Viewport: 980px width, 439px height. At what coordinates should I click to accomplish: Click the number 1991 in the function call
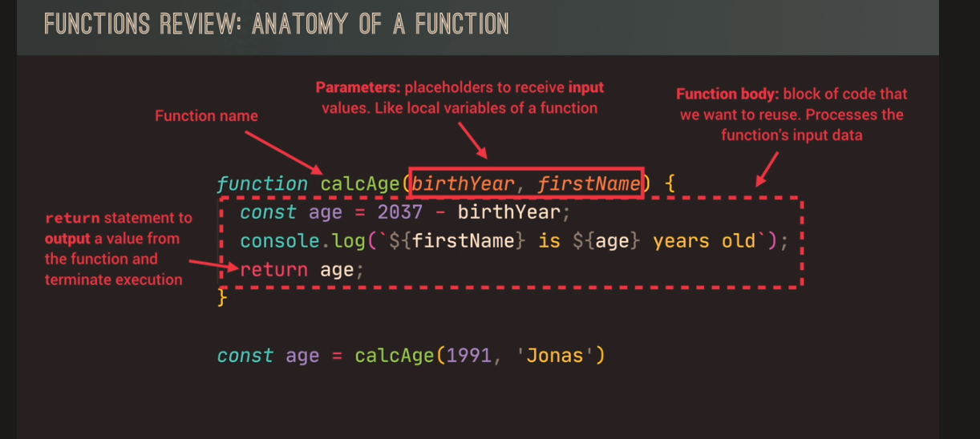click(x=468, y=355)
